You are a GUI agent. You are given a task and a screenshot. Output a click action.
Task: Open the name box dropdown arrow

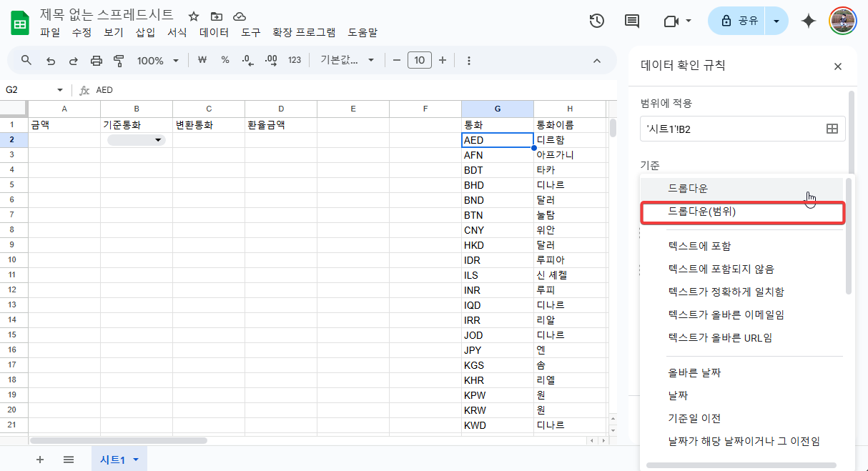[x=60, y=90]
